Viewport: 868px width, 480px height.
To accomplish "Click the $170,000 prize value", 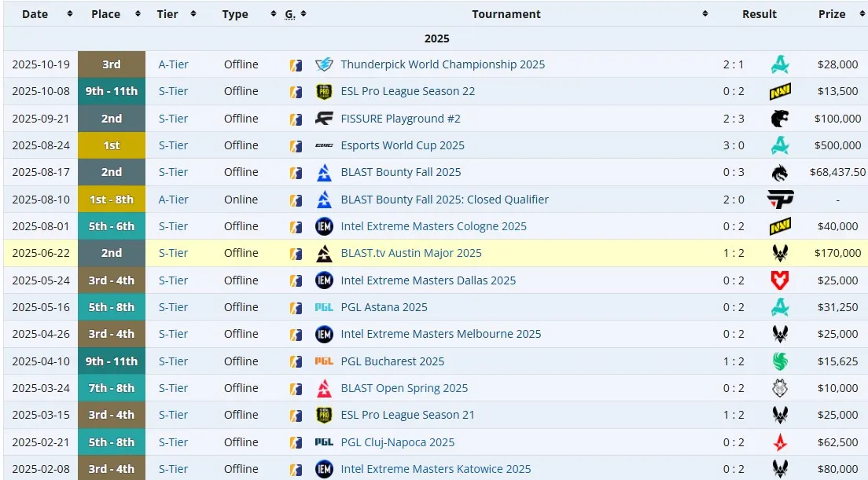I will pyautogui.click(x=837, y=253).
